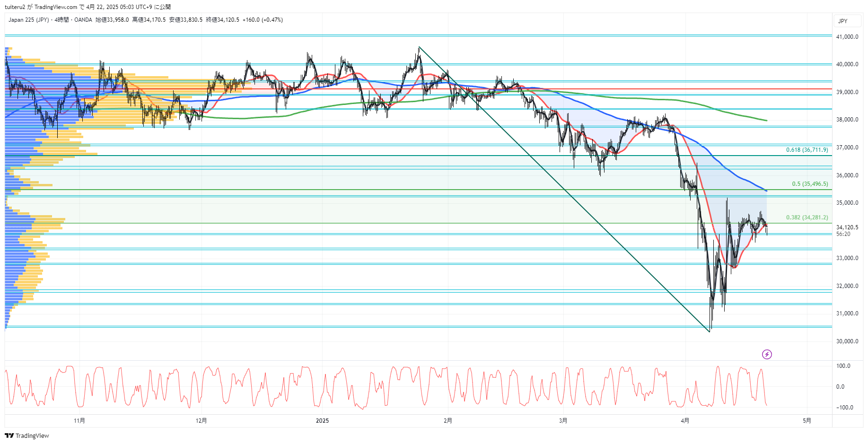Open the JPY currency selector on price axis
This screenshot has width=868, height=444.
tap(843, 21)
